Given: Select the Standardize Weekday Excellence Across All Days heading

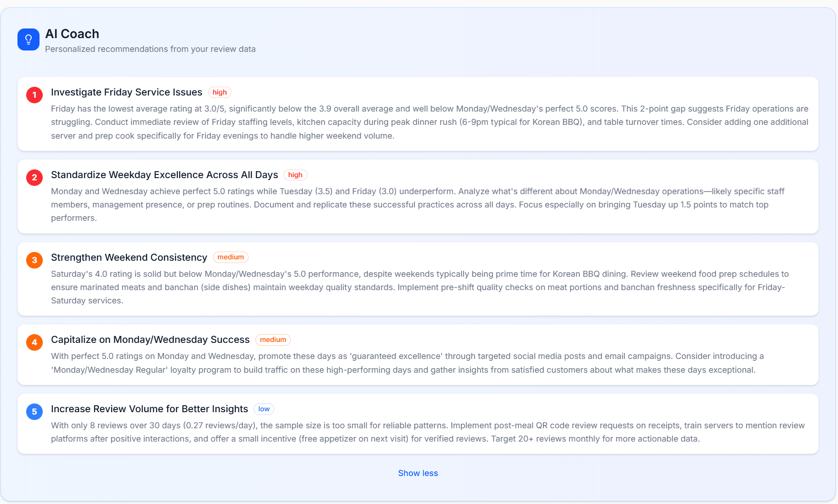Looking at the screenshot, I should pyautogui.click(x=164, y=175).
